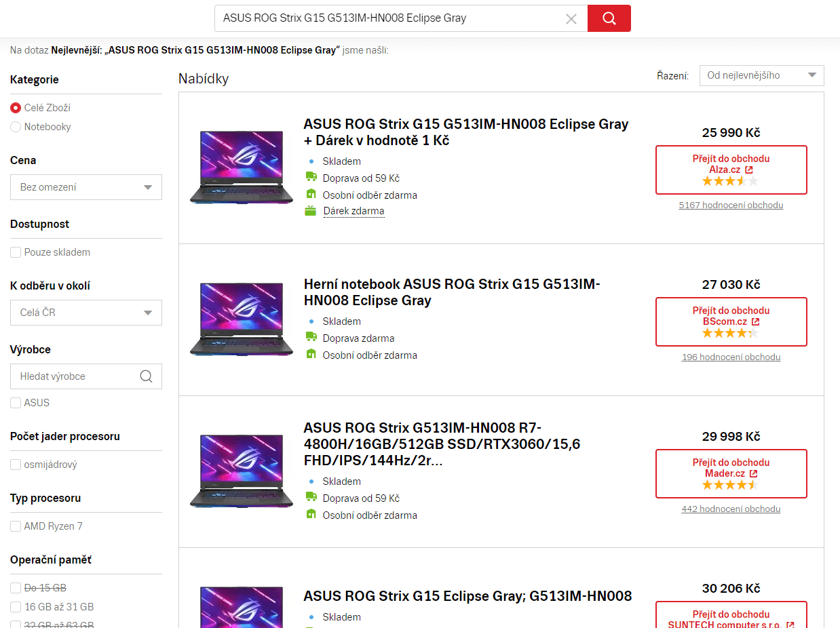Click the star rating of Mader.cz

(730, 485)
